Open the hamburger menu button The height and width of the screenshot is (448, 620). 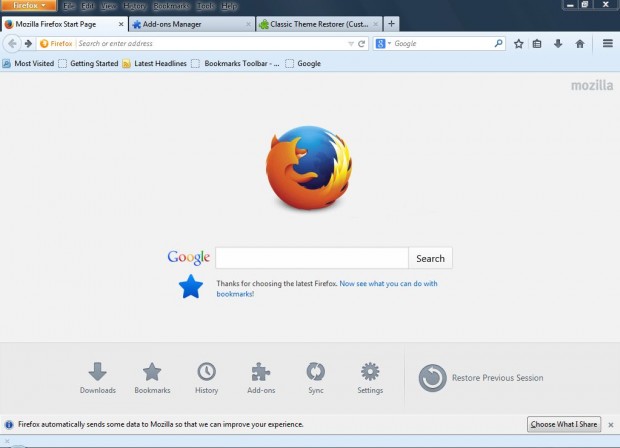click(x=608, y=43)
